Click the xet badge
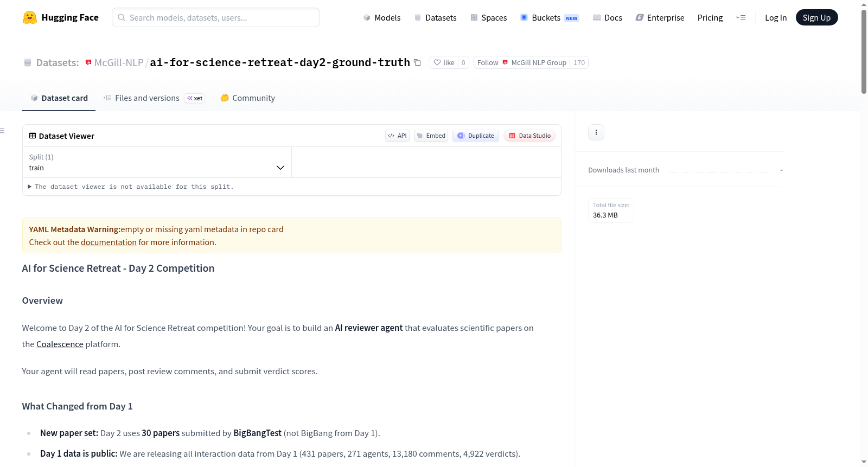This screenshot has width=868, height=467. [195, 98]
